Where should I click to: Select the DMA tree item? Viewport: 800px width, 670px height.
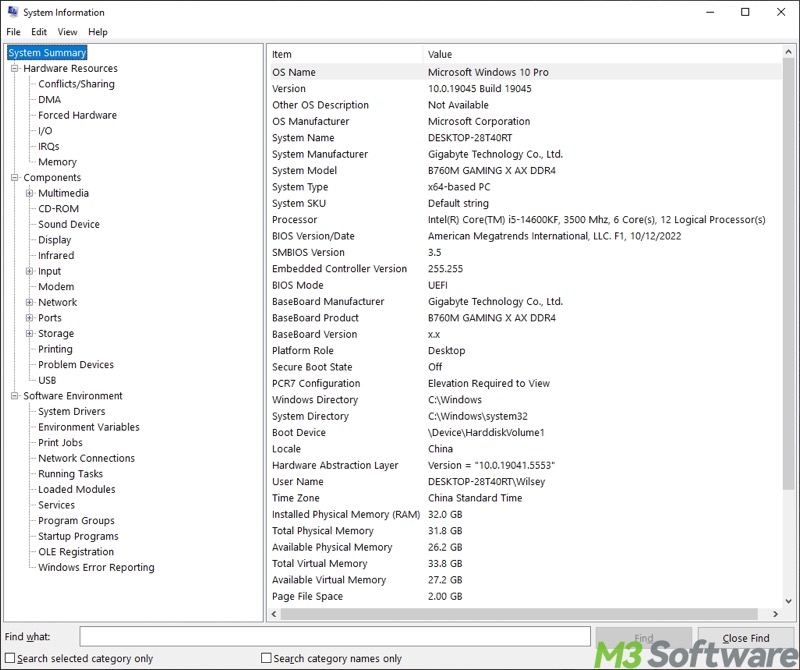[49, 100]
